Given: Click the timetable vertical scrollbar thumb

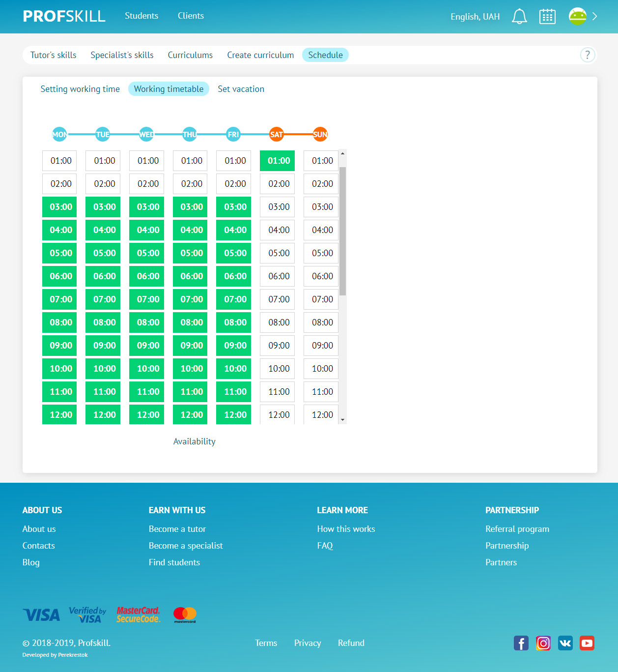Looking at the screenshot, I should click(x=342, y=231).
